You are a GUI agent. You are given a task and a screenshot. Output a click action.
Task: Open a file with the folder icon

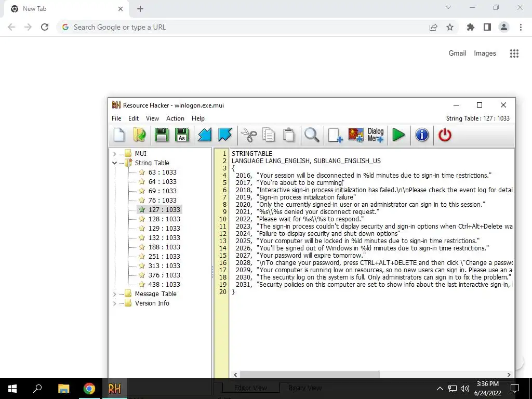point(139,135)
